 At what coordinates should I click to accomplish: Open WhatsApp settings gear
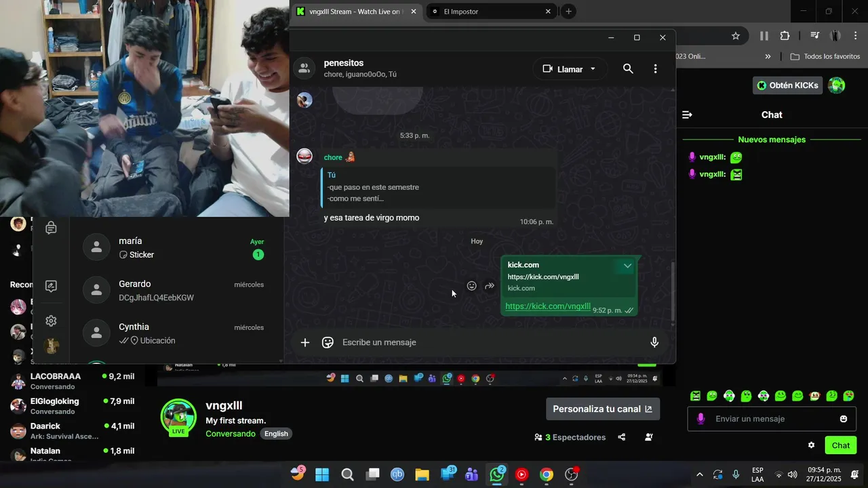click(51, 321)
